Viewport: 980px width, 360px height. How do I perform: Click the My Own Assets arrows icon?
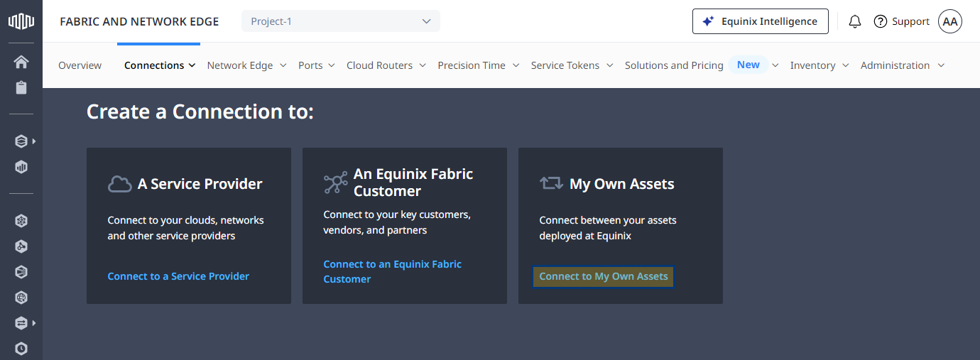point(551,183)
